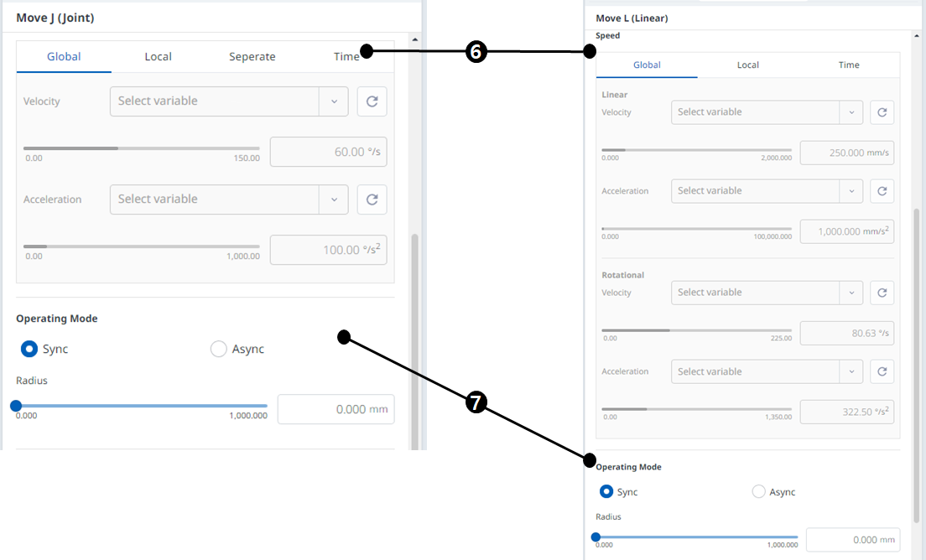Viewport: 926px width, 560px height.
Task: Click the Move J Radius value field
Action: pos(336,409)
